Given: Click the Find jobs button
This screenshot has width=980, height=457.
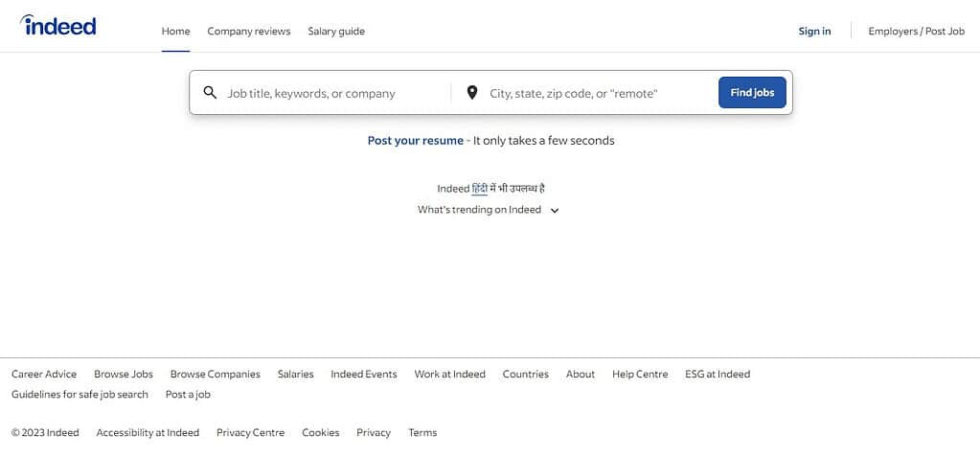Looking at the screenshot, I should [x=752, y=93].
